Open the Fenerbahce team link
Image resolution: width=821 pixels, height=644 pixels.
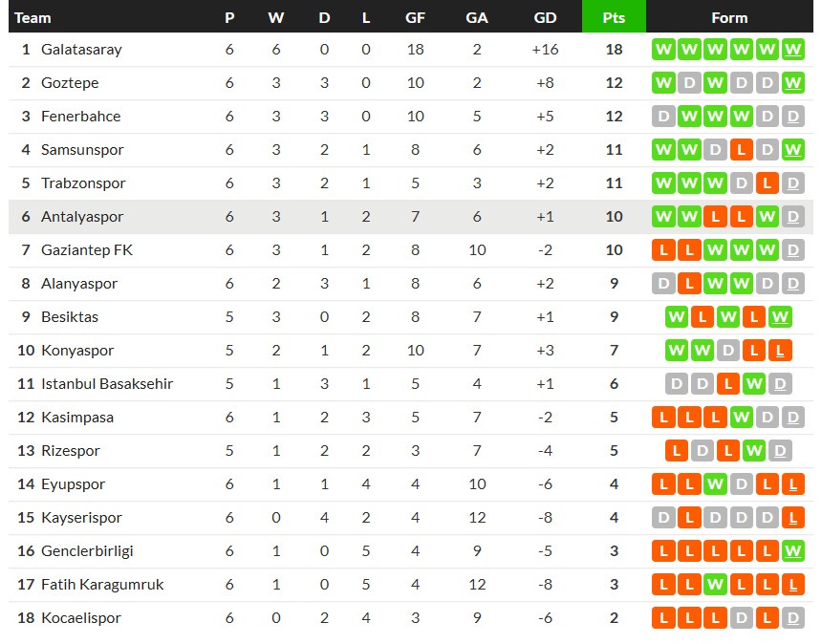(x=80, y=117)
